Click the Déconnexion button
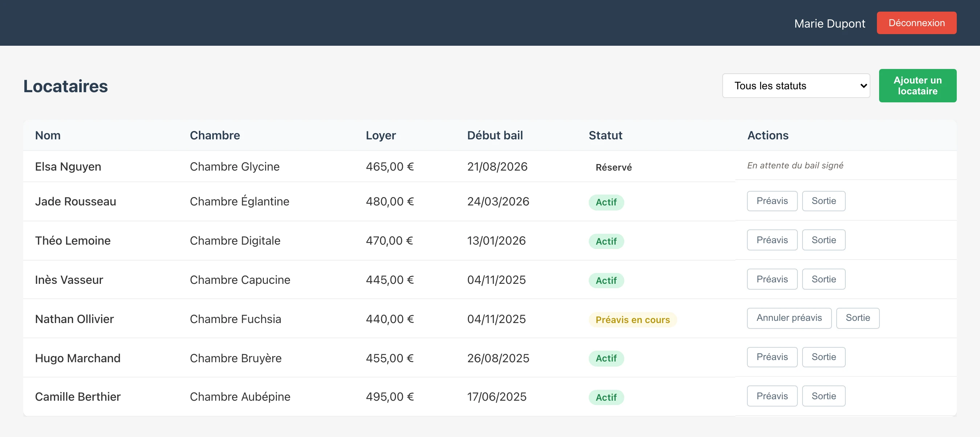This screenshot has width=980, height=437. (x=916, y=23)
